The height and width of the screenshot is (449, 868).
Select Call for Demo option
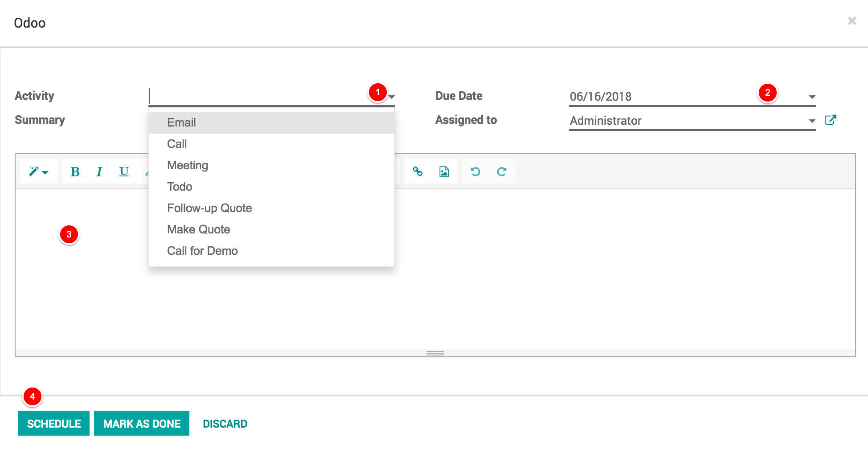[x=202, y=251]
